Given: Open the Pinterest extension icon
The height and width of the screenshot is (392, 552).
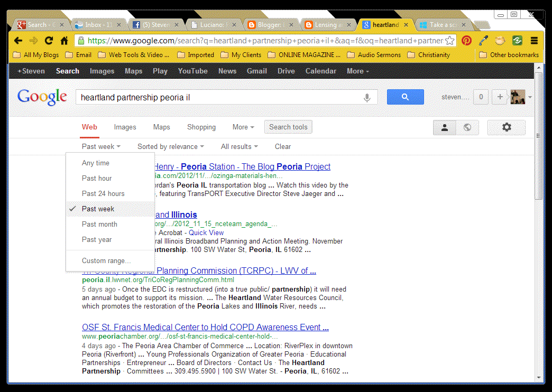Looking at the screenshot, I should (466, 41).
